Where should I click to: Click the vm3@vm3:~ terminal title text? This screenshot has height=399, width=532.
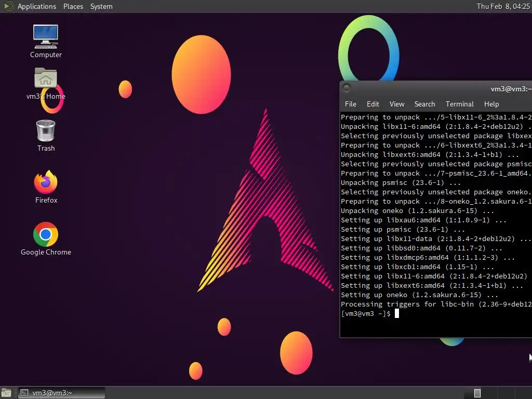[x=511, y=89]
